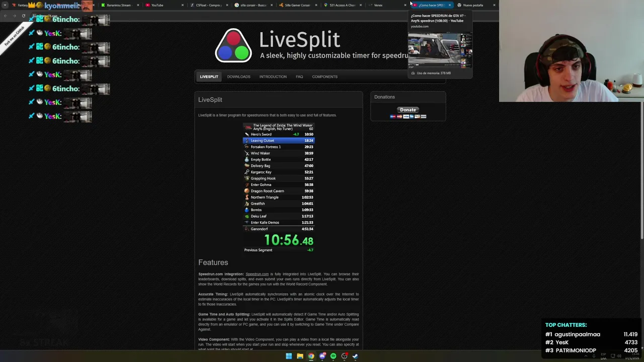Open the COMPONENTS nav menu item
Image resolution: width=644 pixels, height=362 pixels.
click(325, 76)
